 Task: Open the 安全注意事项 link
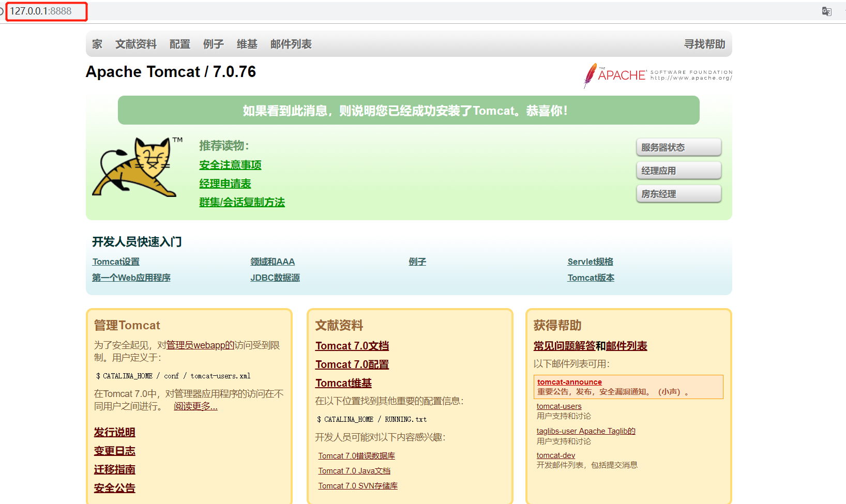click(x=230, y=165)
